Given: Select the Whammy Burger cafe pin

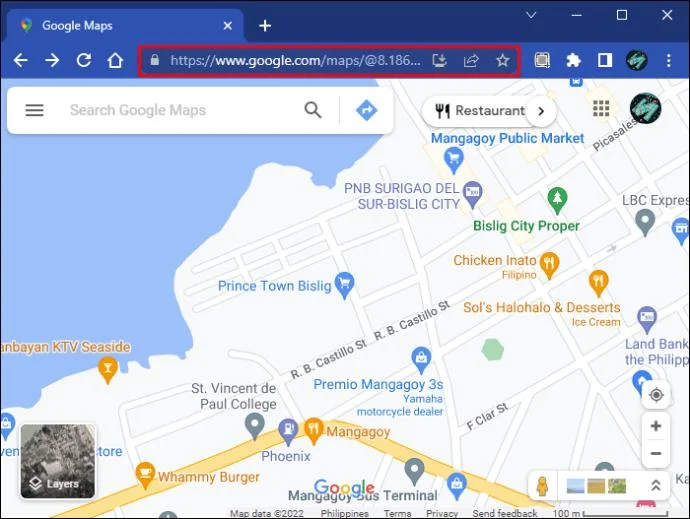Looking at the screenshot, I should point(145,475).
